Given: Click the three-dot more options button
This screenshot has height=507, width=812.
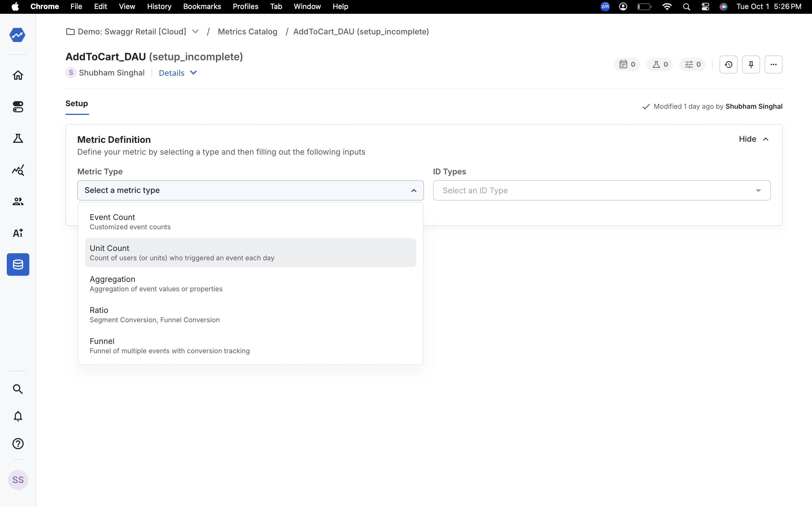Looking at the screenshot, I should pyautogui.click(x=773, y=65).
